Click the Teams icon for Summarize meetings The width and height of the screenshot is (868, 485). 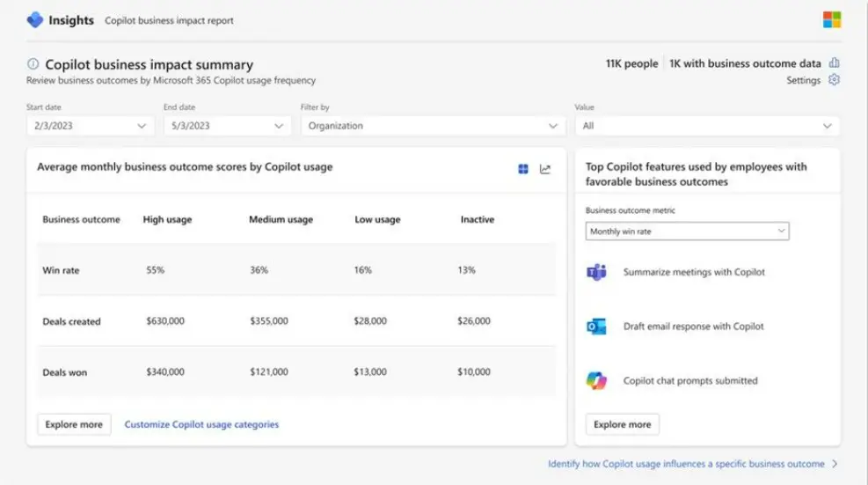(596, 272)
